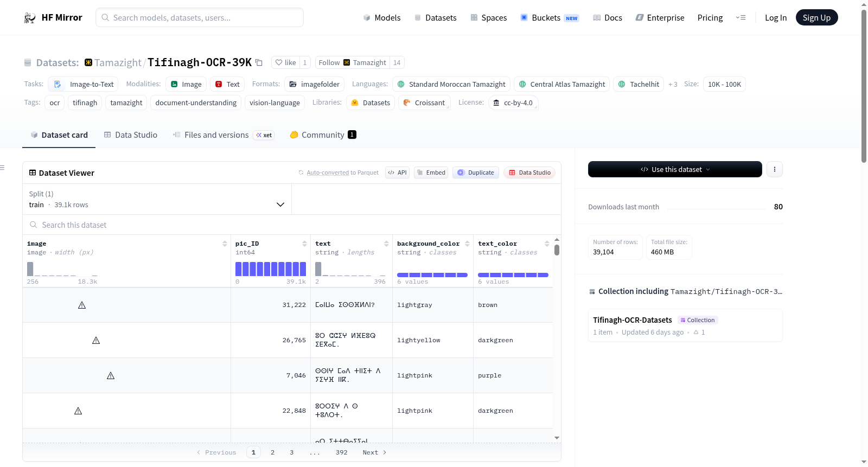Go to Spaces in navigation

(489, 18)
